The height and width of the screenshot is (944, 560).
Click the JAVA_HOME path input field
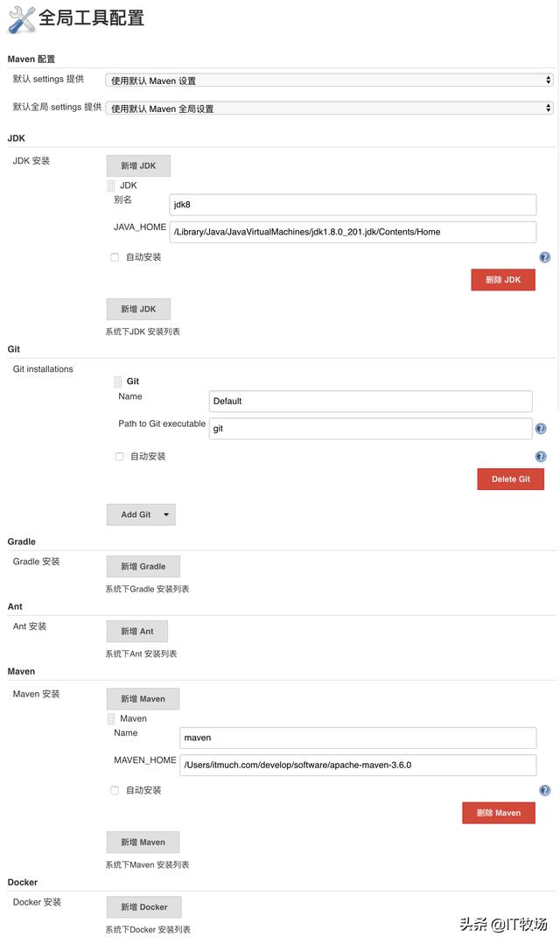point(353,232)
